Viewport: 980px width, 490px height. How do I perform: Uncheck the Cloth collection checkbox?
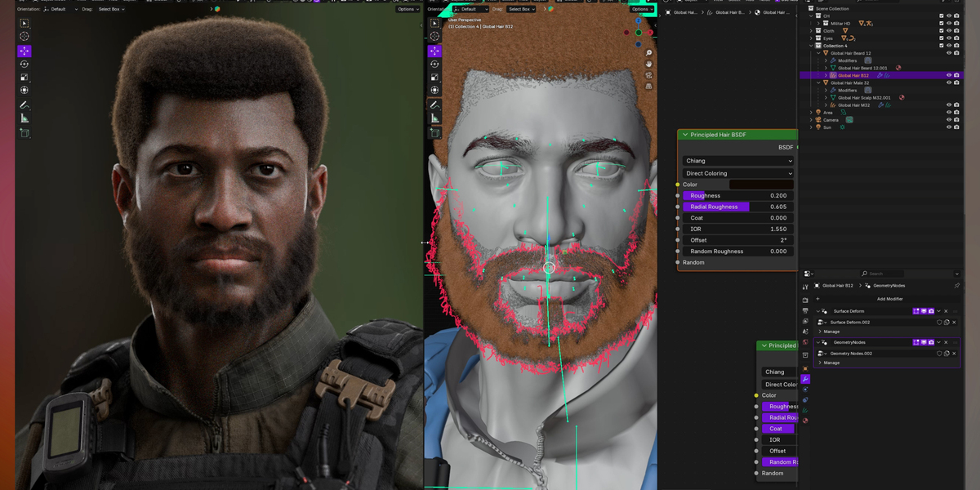click(942, 30)
